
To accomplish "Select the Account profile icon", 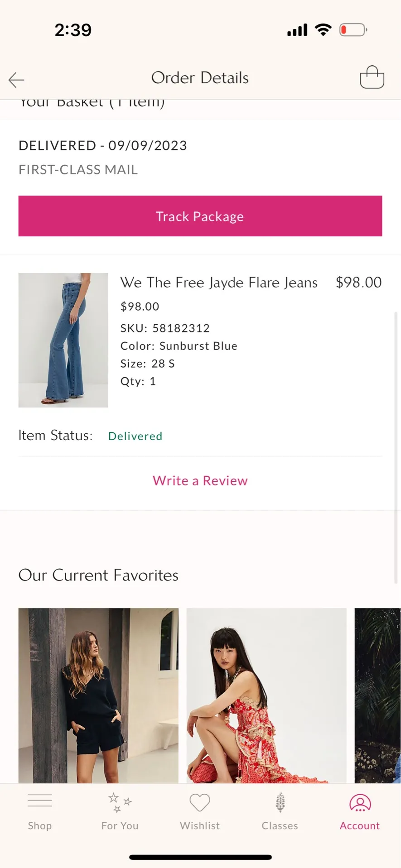I will [359, 801].
